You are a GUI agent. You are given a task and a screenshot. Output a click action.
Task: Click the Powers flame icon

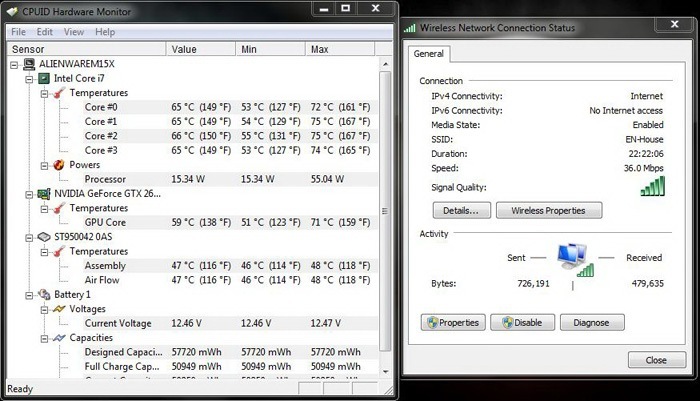tap(58, 165)
